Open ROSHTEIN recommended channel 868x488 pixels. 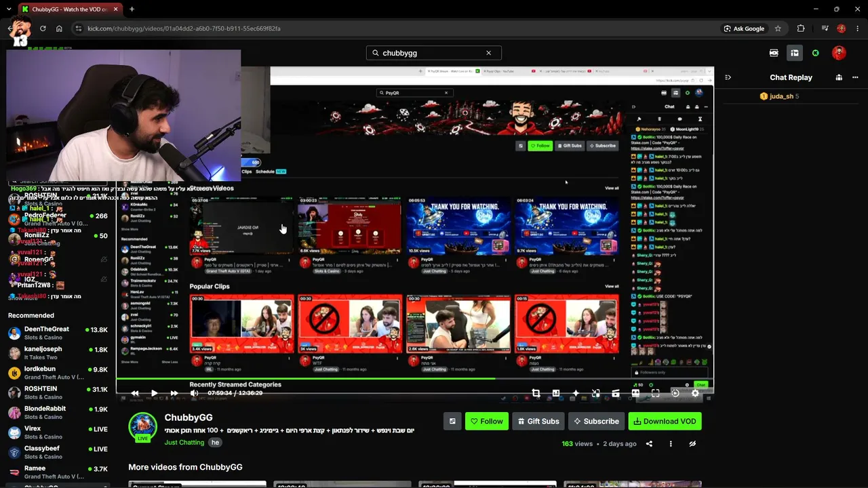click(58, 392)
